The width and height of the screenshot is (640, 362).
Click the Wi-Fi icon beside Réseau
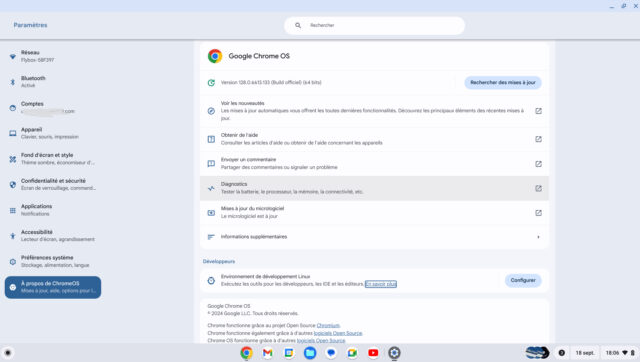tap(13, 56)
